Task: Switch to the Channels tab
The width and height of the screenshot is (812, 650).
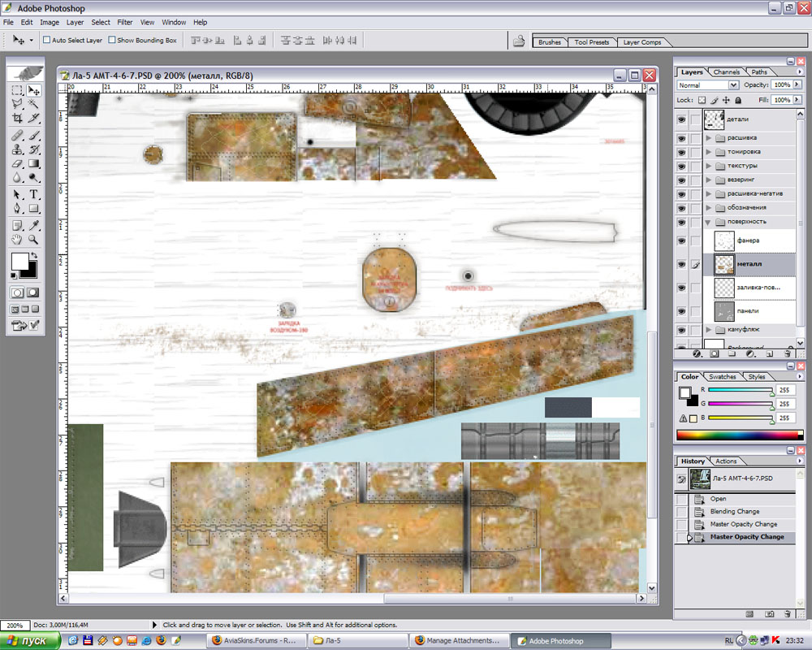Action: click(x=727, y=72)
